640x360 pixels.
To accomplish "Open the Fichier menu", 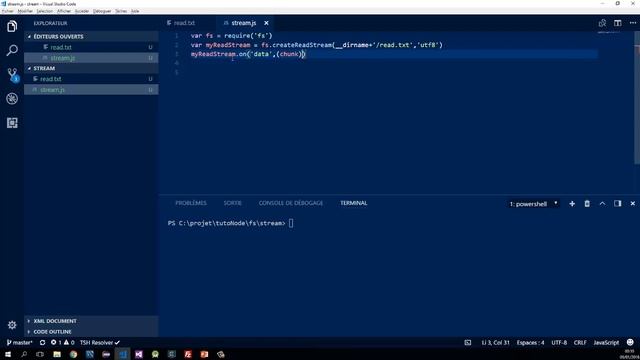I will pyautogui.click(x=8, y=11).
